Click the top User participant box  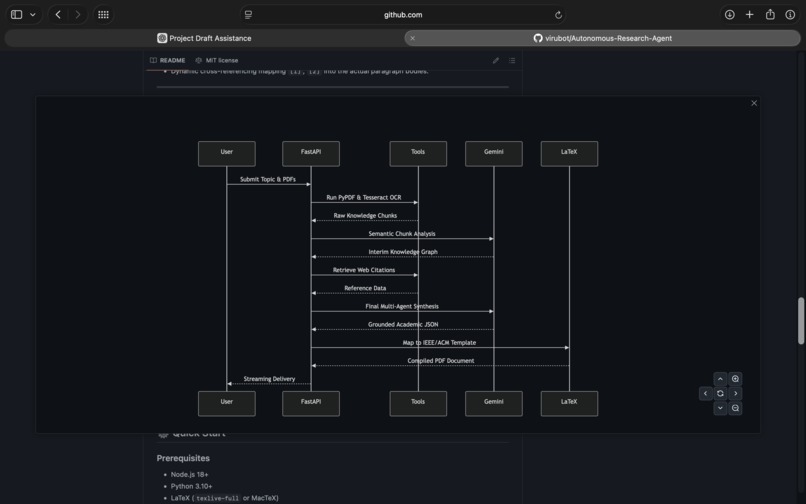pos(227,154)
